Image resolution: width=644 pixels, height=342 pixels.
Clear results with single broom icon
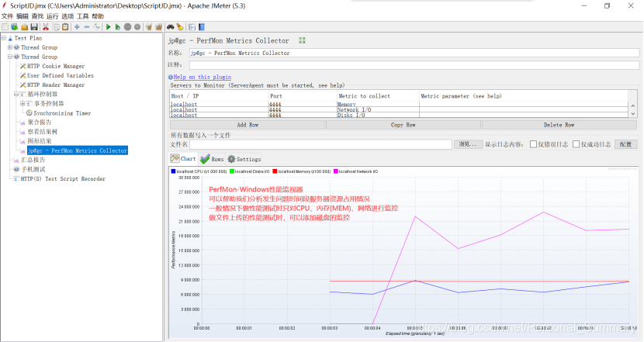(x=149, y=27)
